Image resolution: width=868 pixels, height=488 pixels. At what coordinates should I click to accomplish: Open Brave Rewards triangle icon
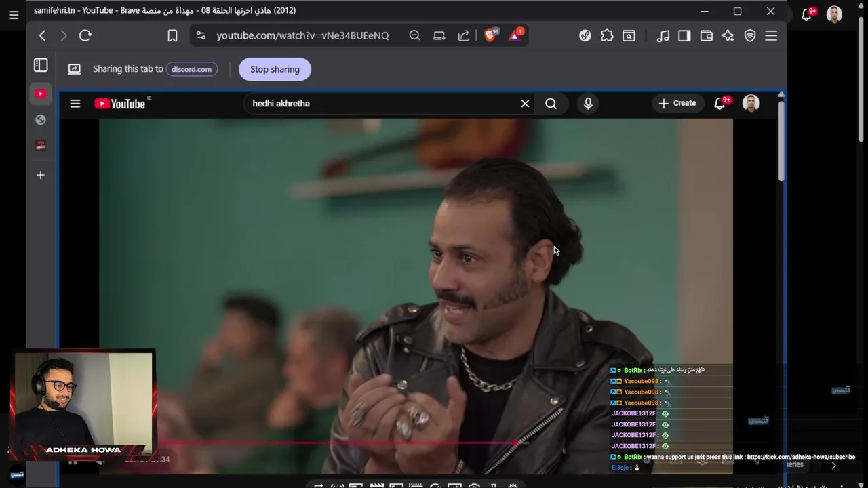tap(515, 35)
